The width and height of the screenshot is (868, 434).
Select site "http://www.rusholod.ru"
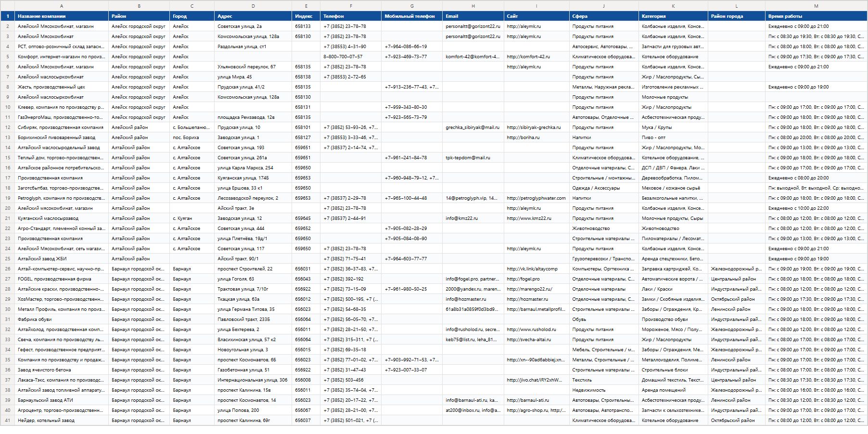tap(536, 330)
